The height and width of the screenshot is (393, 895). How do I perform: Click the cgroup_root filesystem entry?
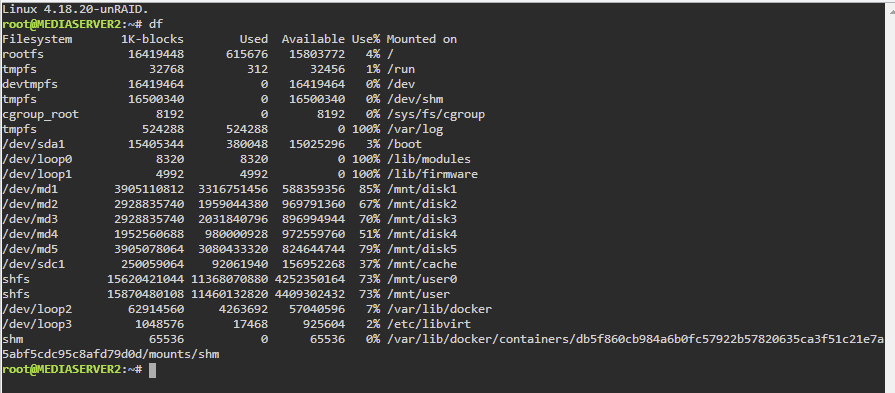click(x=41, y=114)
